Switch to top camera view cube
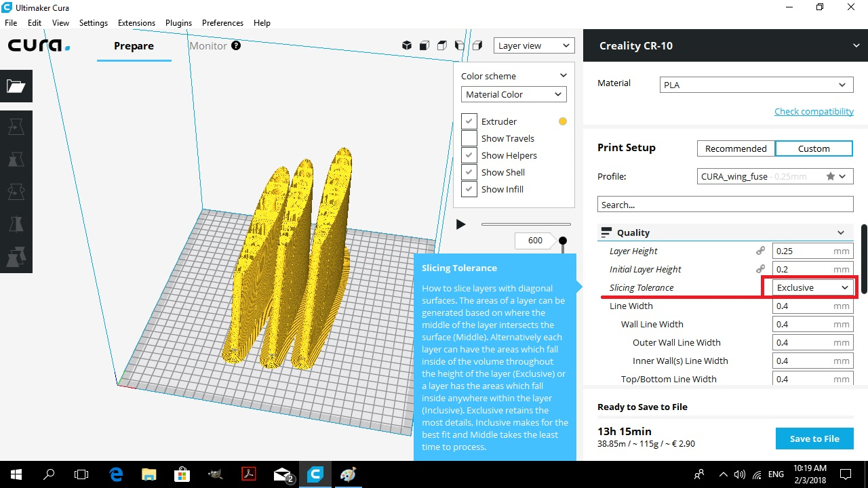Image resolution: width=868 pixels, height=488 pixels. pos(442,45)
